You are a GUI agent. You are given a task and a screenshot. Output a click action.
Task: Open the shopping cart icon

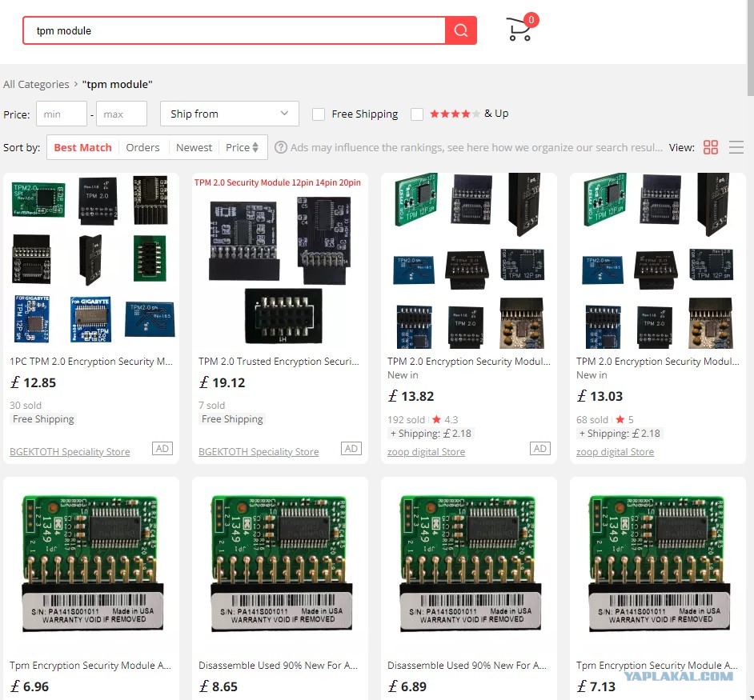(519, 30)
